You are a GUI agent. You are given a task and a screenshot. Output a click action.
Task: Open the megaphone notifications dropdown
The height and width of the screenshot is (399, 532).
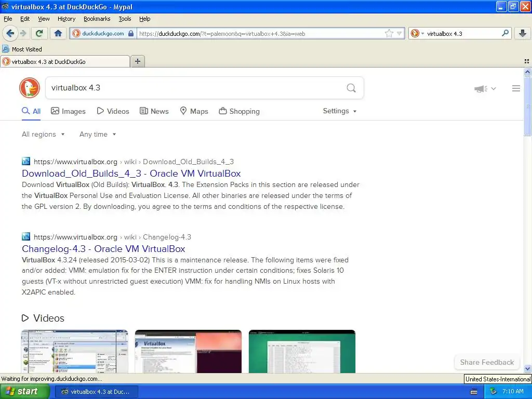485,88
